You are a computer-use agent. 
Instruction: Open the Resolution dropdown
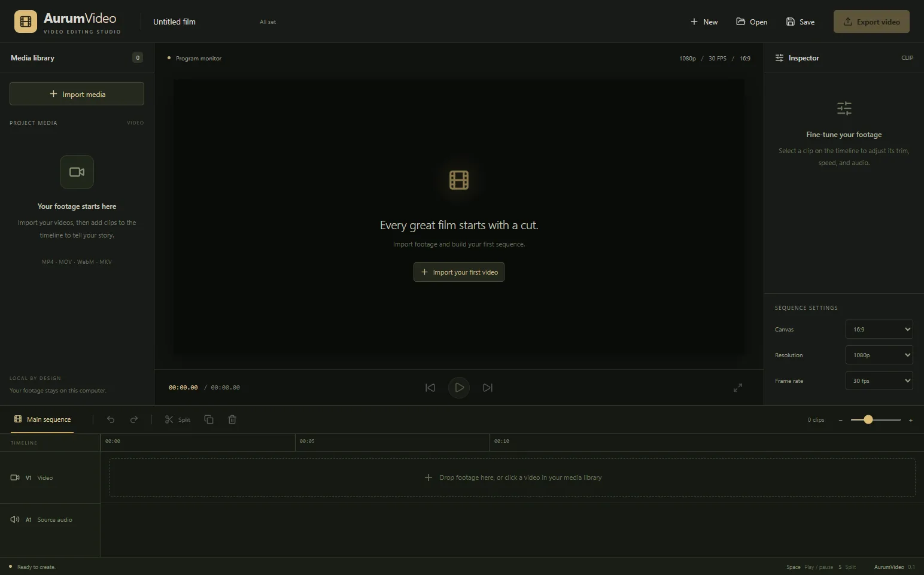pyautogui.click(x=879, y=355)
